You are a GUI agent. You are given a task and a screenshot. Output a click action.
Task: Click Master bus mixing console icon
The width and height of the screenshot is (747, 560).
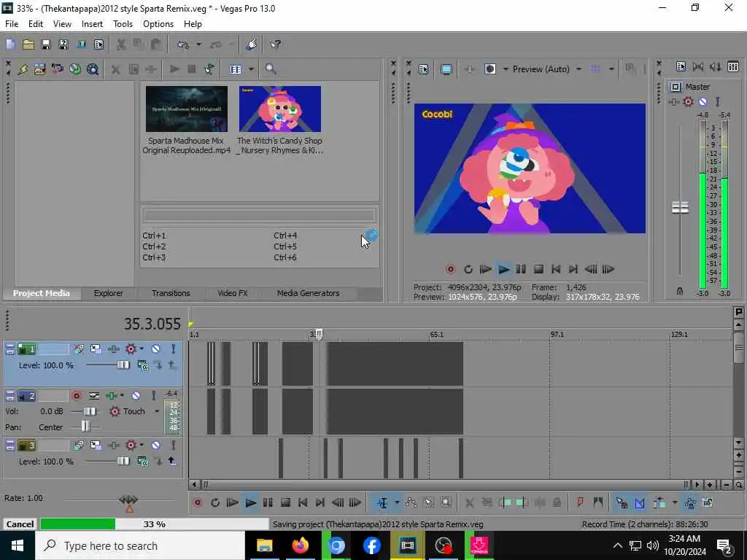pyautogui.click(x=734, y=66)
